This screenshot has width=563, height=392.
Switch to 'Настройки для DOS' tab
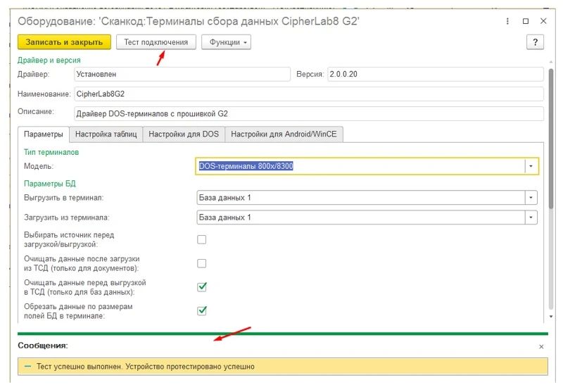tap(183, 134)
